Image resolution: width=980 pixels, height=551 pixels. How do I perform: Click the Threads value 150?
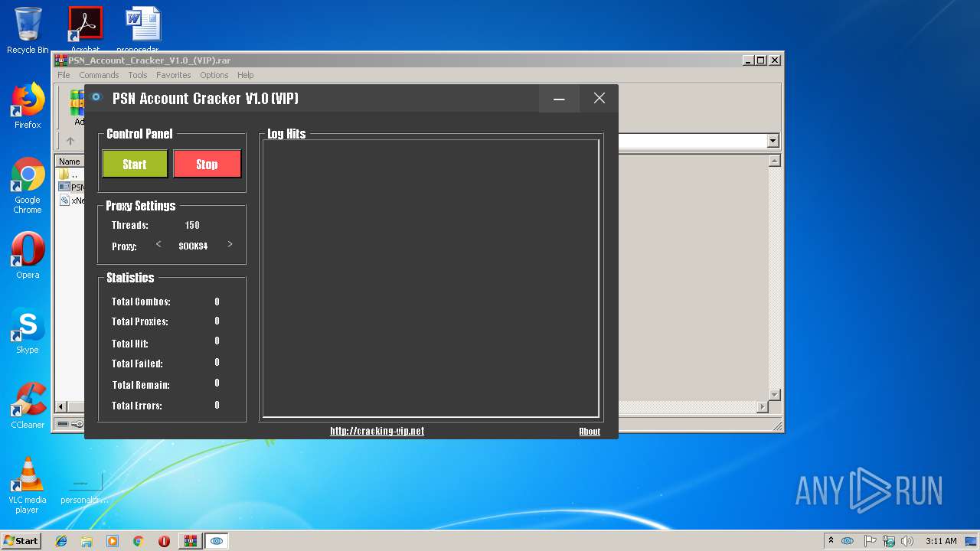pyautogui.click(x=192, y=225)
